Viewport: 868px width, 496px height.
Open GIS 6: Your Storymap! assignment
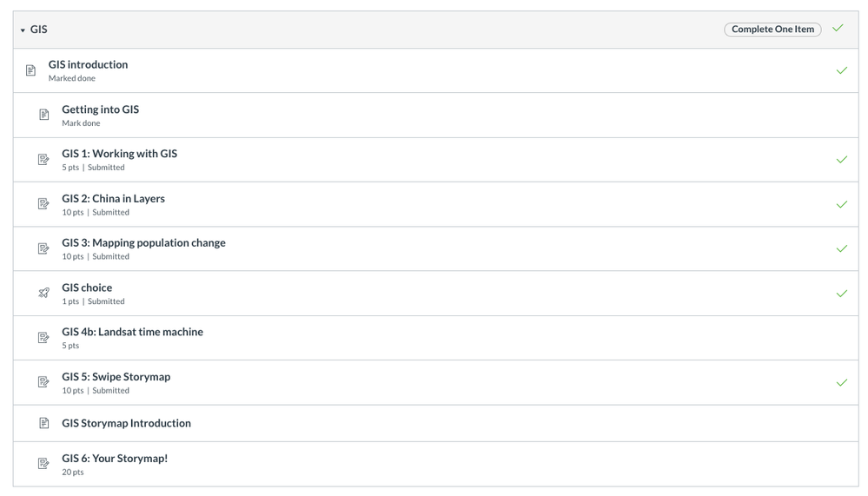click(x=115, y=459)
